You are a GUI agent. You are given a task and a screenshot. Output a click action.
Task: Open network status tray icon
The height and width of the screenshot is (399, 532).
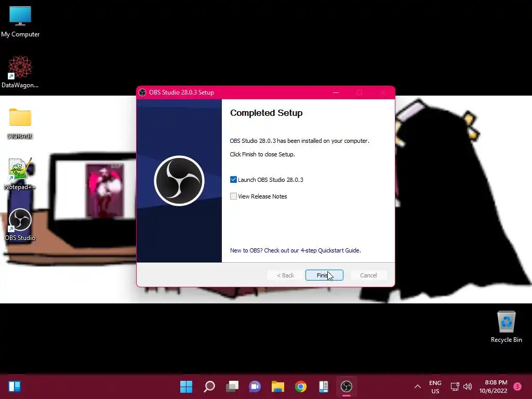[x=455, y=387]
